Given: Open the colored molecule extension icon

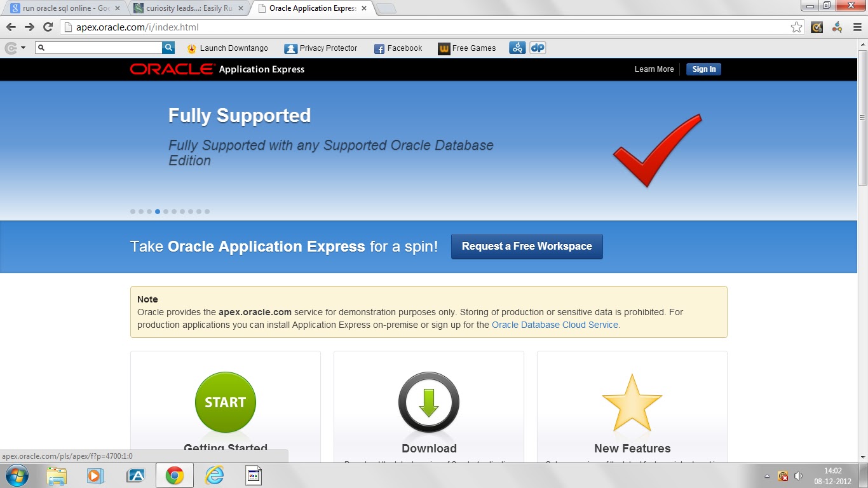Looking at the screenshot, I should [x=837, y=27].
